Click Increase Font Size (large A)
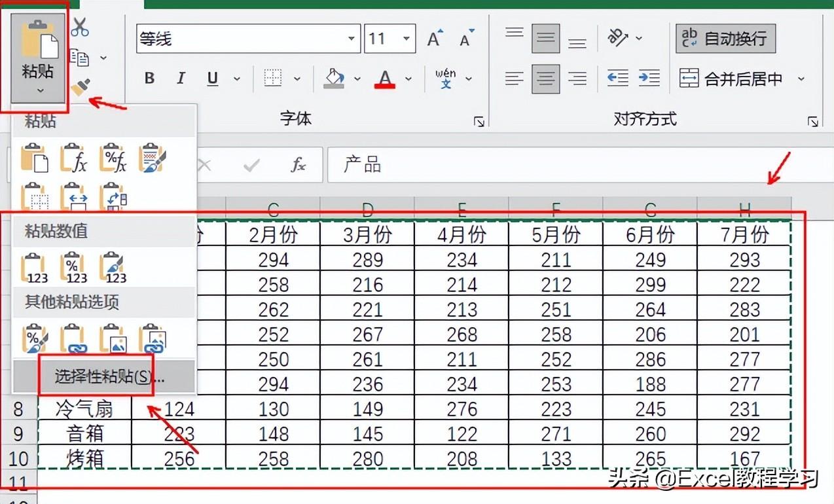Screen dimensions: 834x504 click(x=435, y=39)
